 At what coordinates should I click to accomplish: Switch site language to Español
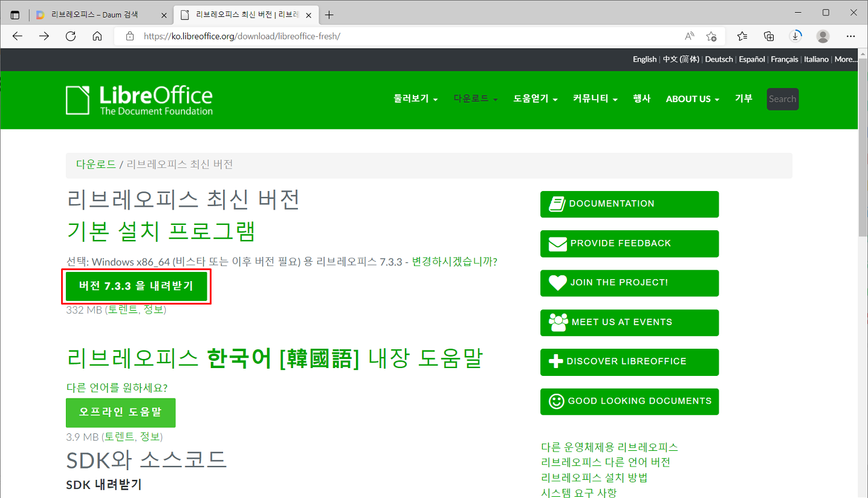[752, 59]
